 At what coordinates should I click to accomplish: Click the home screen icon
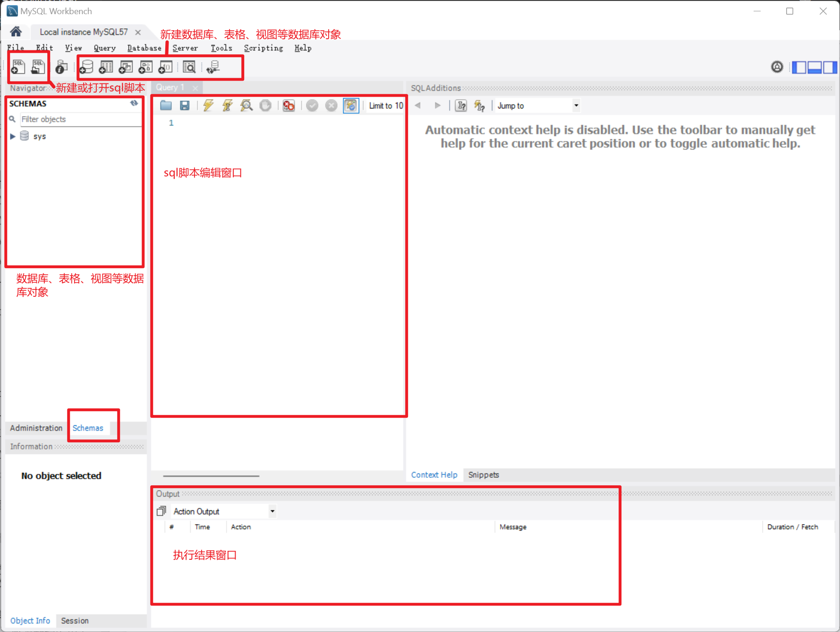[16, 32]
